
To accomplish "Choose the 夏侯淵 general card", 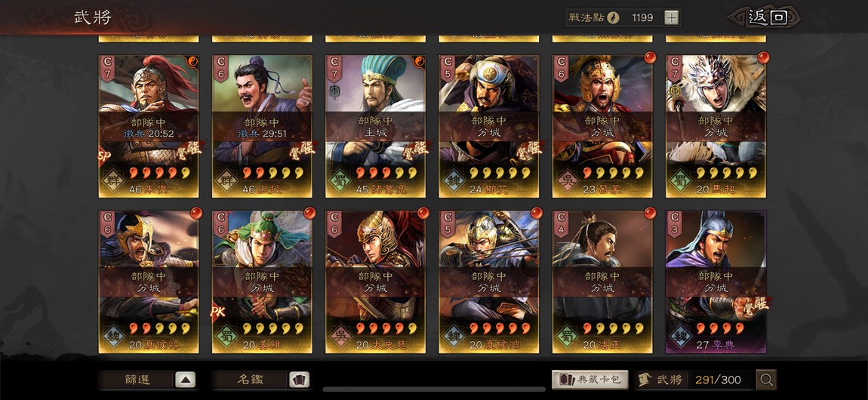I will click(489, 281).
